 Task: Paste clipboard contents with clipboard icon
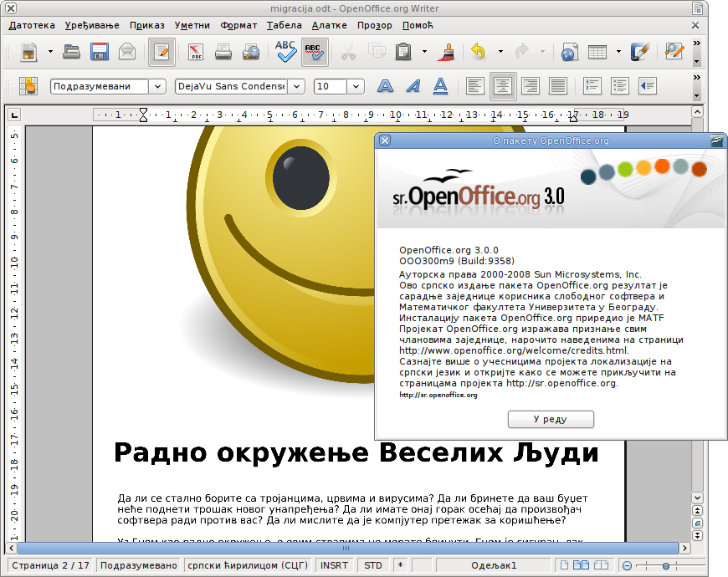click(403, 52)
